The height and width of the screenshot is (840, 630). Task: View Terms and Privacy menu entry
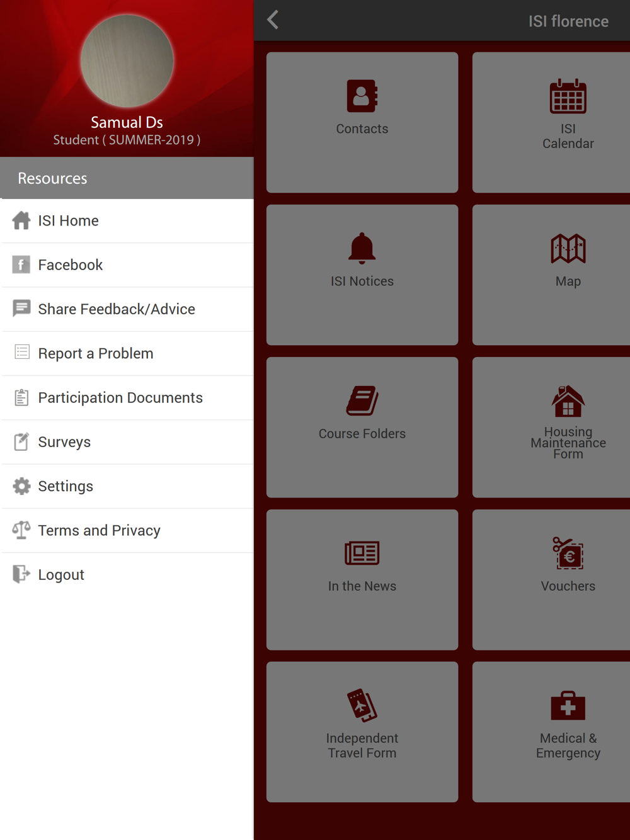click(x=128, y=530)
